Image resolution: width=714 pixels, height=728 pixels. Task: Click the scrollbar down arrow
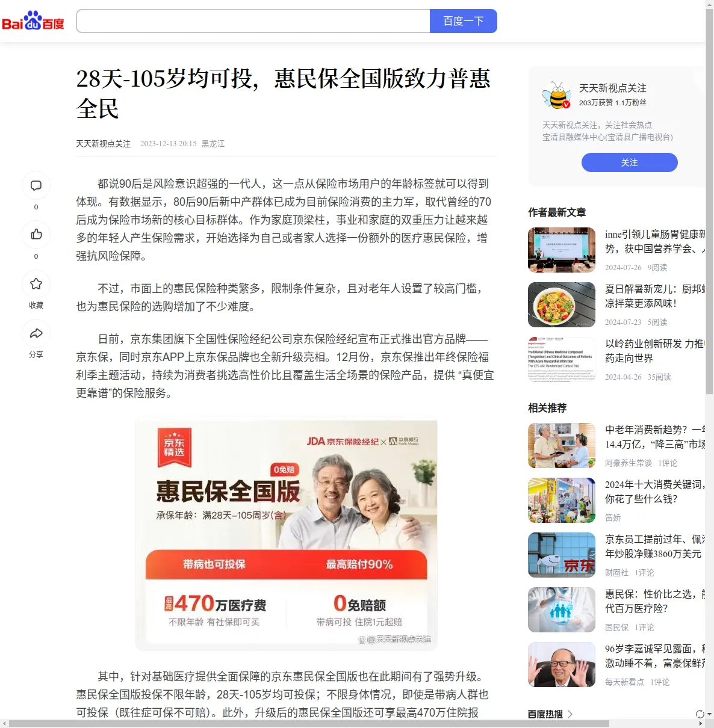pyautogui.click(x=709, y=714)
